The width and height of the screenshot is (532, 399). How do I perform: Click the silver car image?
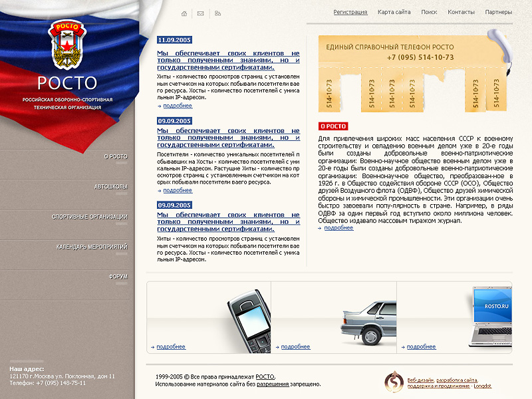[368, 323]
